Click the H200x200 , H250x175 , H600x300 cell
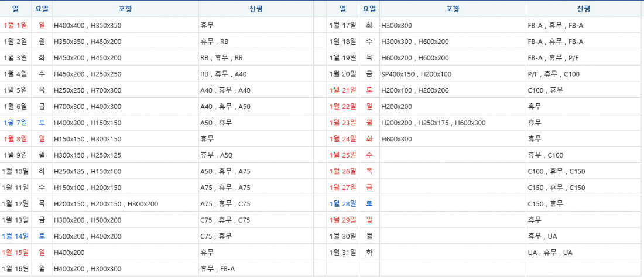 (433, 123)
